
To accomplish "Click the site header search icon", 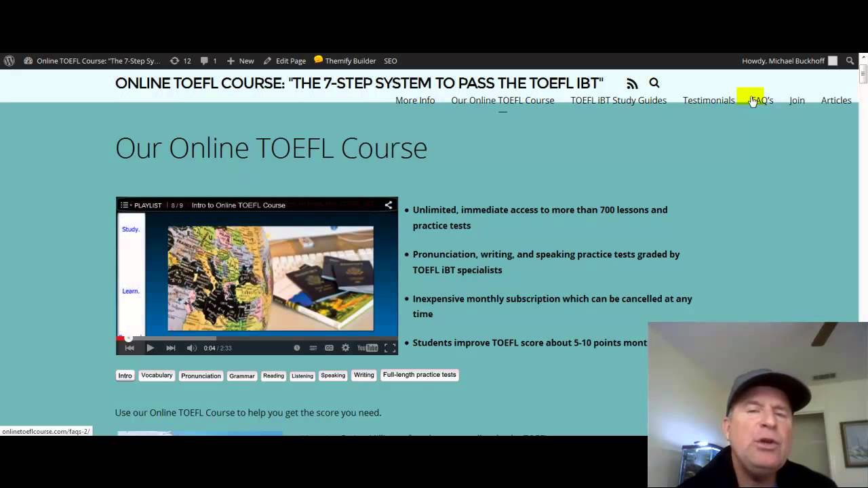I will [654, 83].
